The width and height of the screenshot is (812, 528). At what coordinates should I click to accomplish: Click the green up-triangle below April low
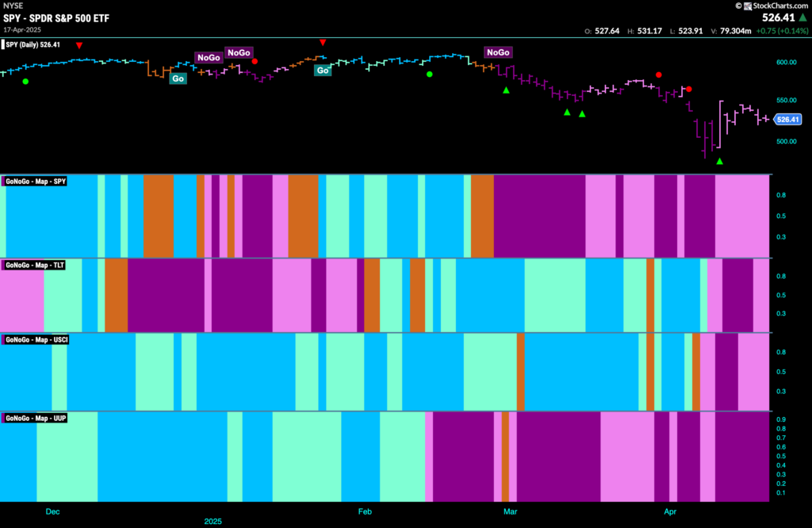coord(719,162)
